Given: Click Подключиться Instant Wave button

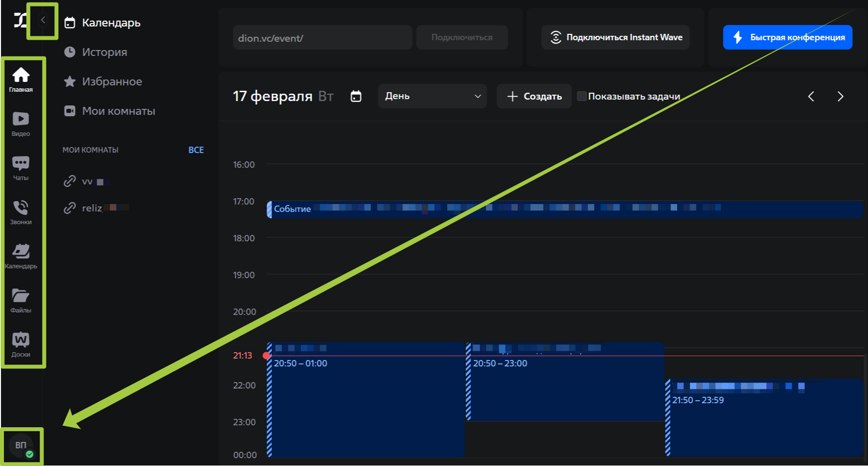Looking at the screenshot, I should pos(615,37).
